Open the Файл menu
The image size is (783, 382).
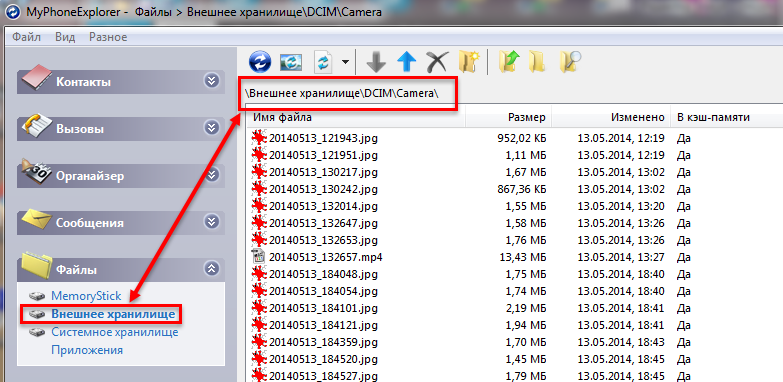coord(27,37)
